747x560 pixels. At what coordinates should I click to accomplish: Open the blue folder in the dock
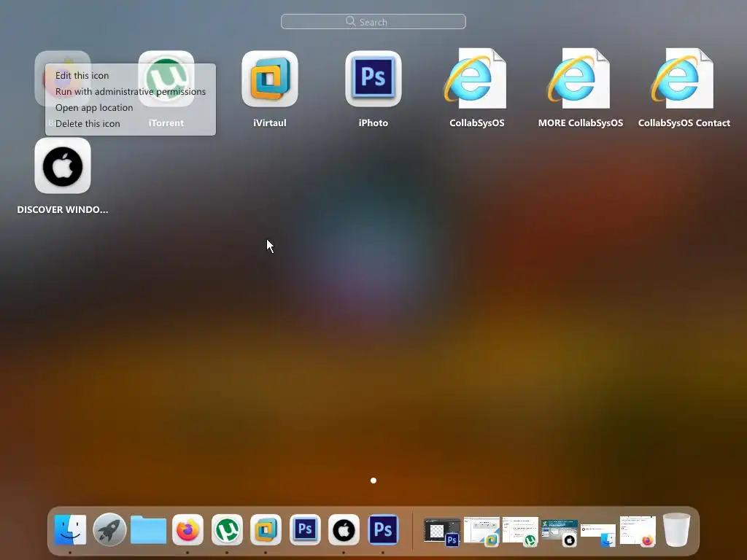coord(148,529)
